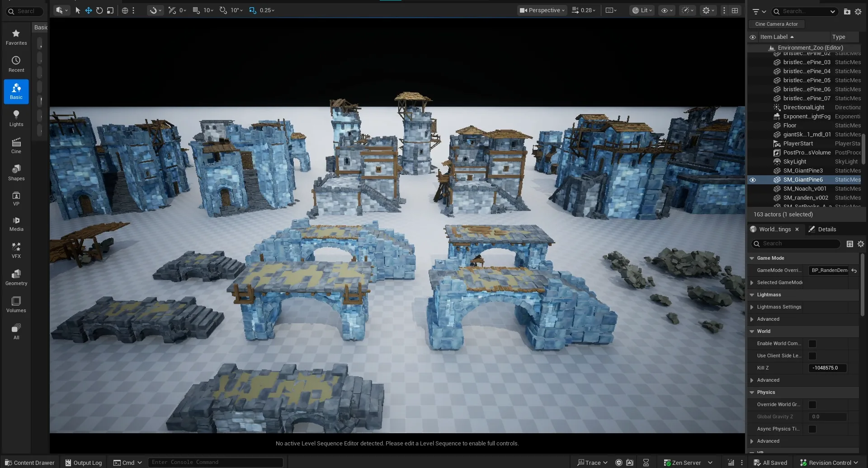
Task: Select the Translate (move) gizmo tool
Action: point(89,10)
